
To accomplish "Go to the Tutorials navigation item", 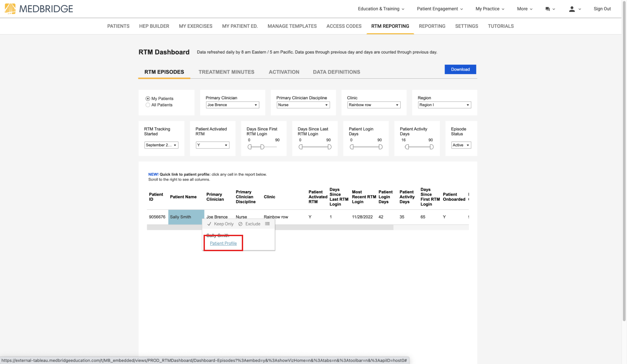I will [501, 26].
